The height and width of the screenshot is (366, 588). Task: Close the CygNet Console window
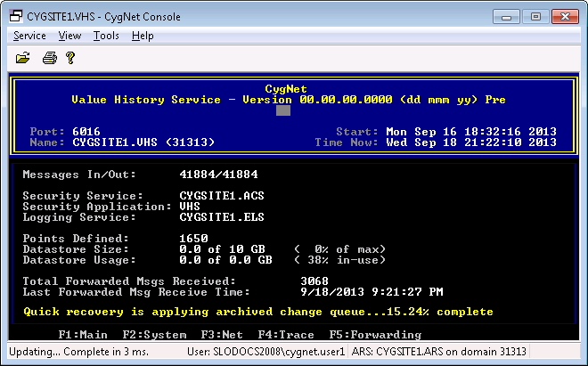565,17
